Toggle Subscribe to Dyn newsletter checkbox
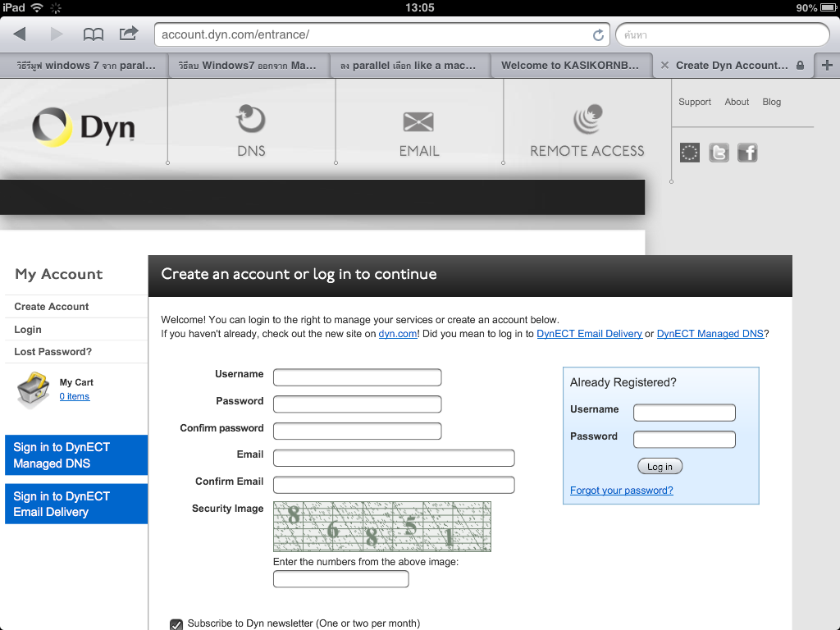Screen dimensions: 840x630 coord(176,624)
